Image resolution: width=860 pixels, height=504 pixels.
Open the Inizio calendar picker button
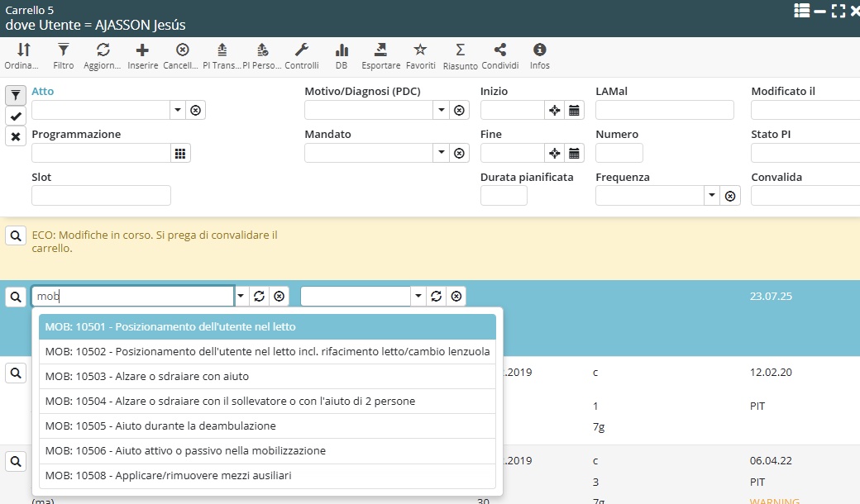tap(574, 110)
